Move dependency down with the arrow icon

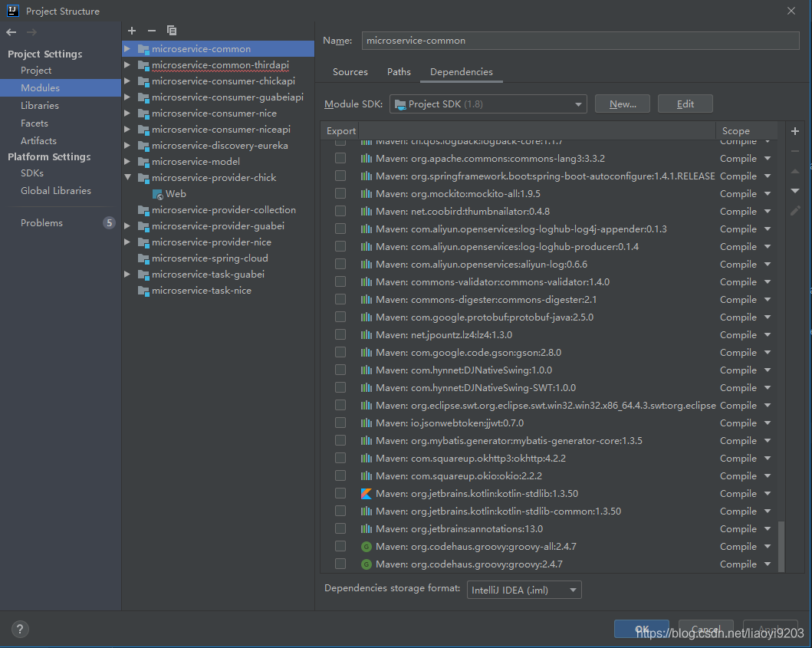click(x=795, y=191)
